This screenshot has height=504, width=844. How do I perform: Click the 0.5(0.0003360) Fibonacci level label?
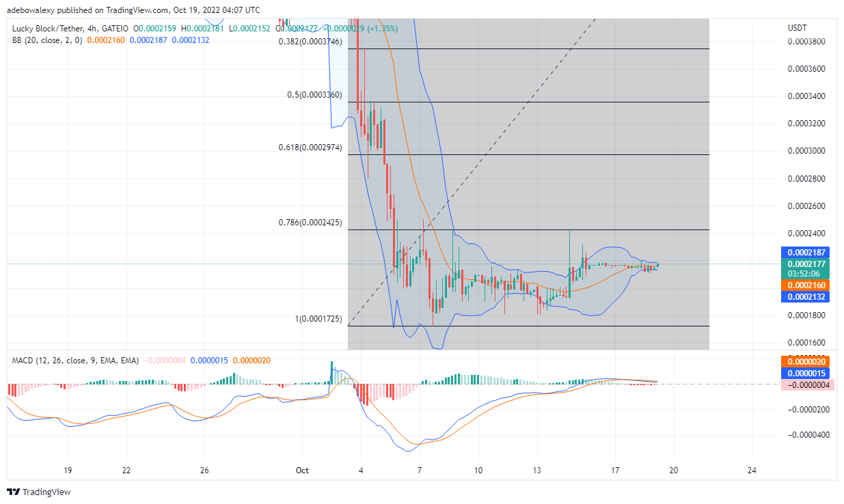pyautogui.click(x=314, y=95)
